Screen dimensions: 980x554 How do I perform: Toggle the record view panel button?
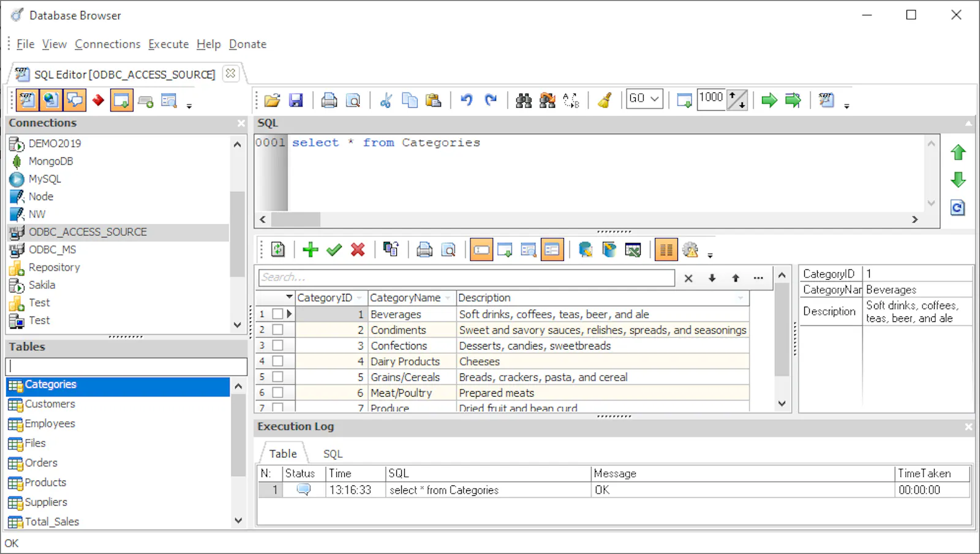(552, 250)
